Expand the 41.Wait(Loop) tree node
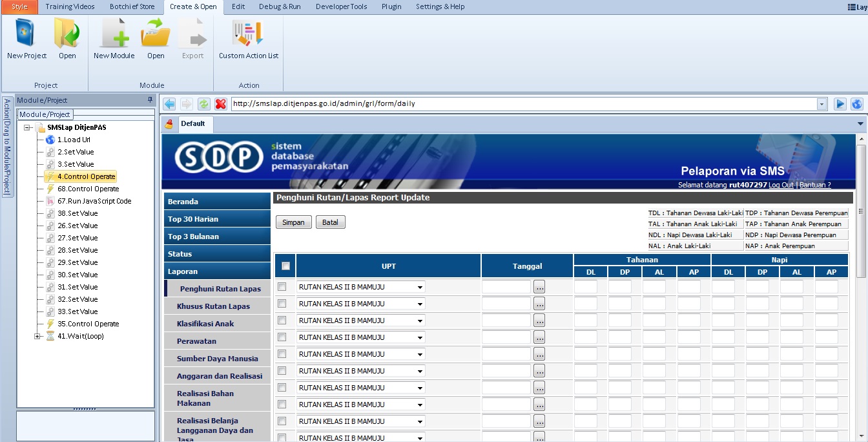The height and width of the screenshot is (442, 868). pyautogui.click(x=37, y=336)
